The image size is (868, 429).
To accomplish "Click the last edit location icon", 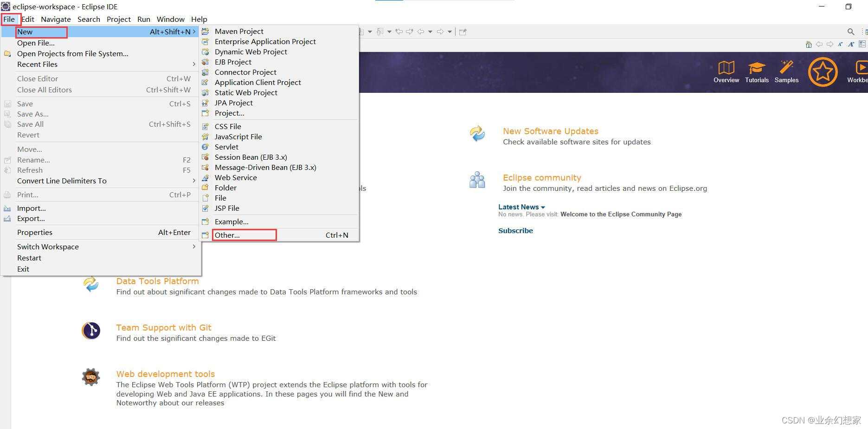I will tap(399, 32).
